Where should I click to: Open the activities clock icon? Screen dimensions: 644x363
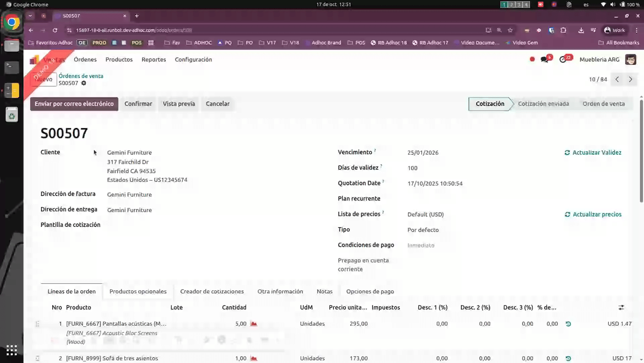coord(563,59)
